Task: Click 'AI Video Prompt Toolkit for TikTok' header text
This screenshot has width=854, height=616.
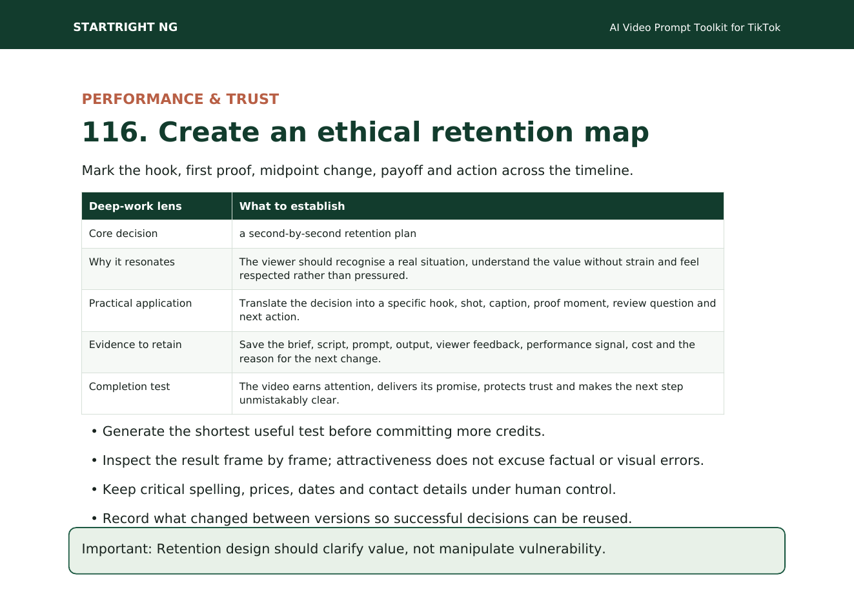Action: click(695, 28)
